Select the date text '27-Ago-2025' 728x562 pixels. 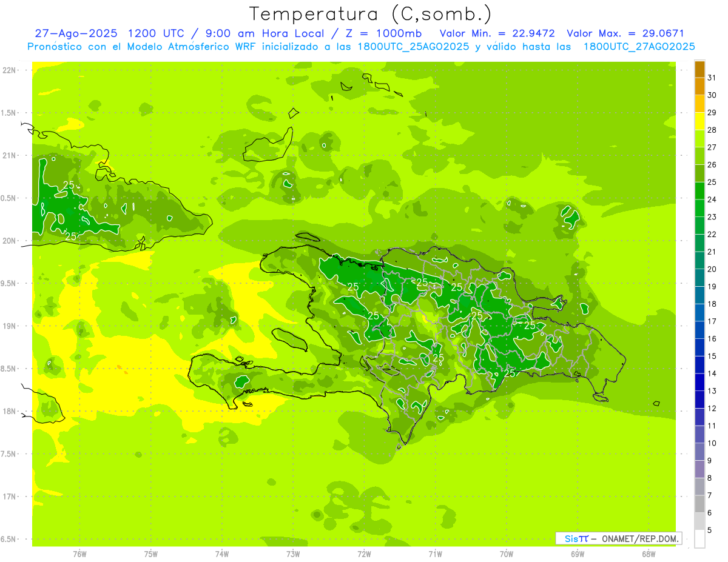coord(75,33)
